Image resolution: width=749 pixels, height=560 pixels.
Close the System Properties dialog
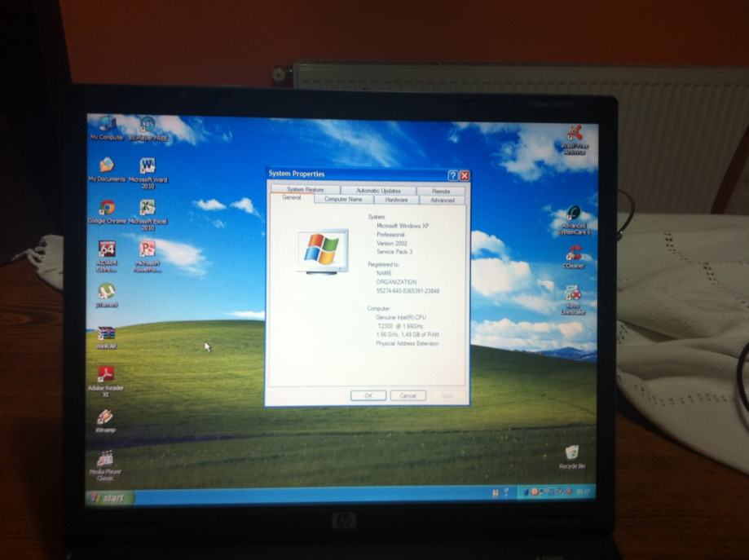click(465, 176)
